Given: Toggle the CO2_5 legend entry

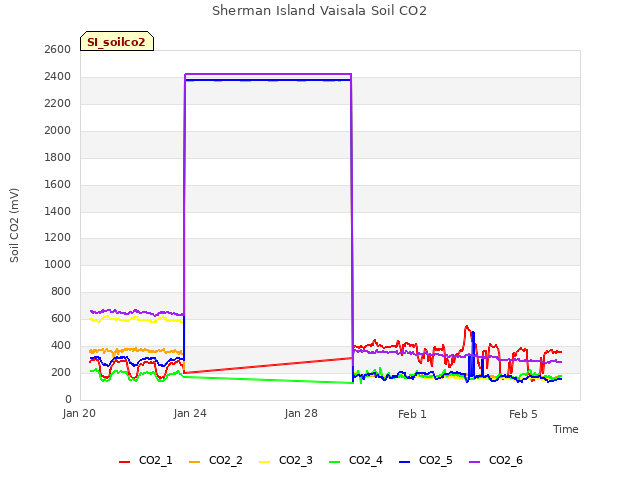Looking at the screenshot, I should 426,461.
